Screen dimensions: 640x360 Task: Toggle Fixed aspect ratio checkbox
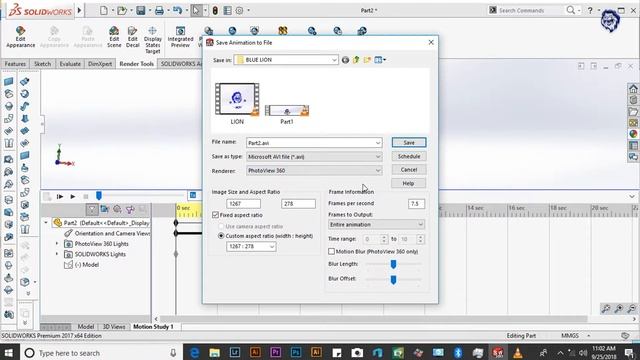216,215
